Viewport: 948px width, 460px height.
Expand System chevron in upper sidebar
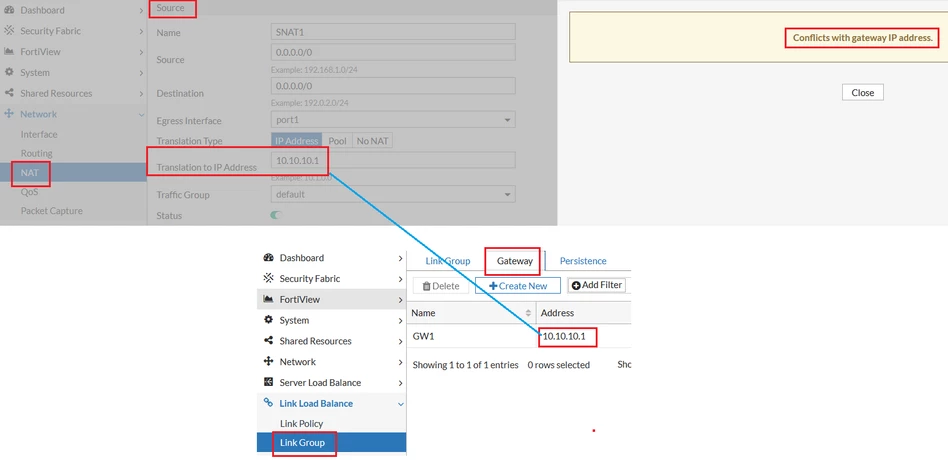(141, 73)
